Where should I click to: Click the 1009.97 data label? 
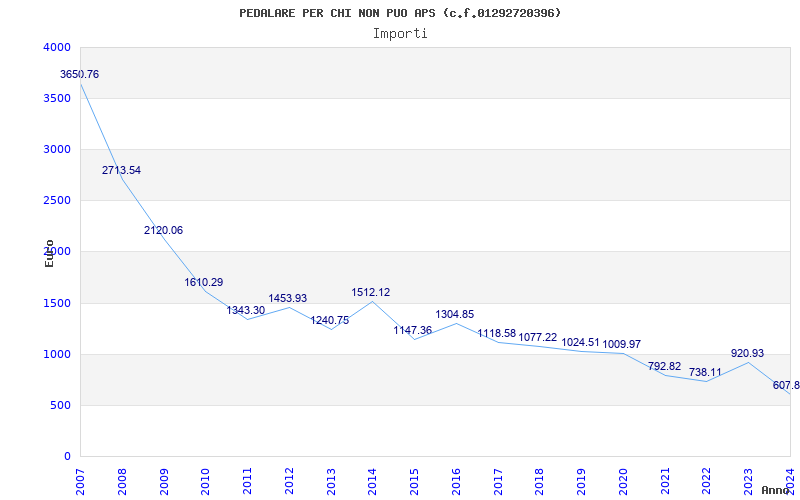622,345
